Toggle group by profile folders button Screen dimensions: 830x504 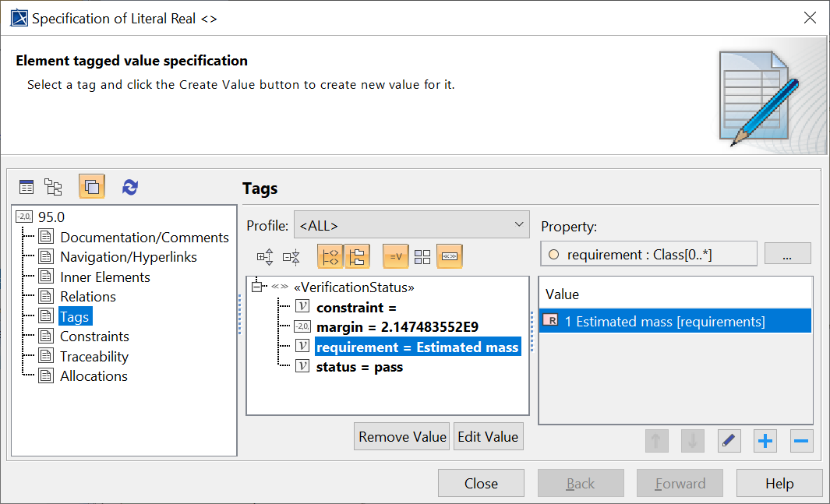coord(357,256)
